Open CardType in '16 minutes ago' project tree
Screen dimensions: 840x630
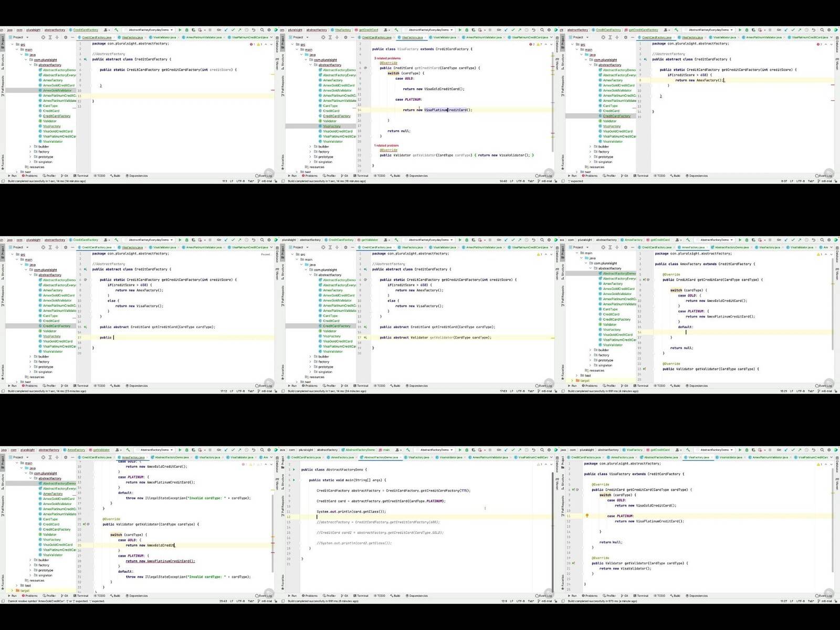tap(330, 106)
